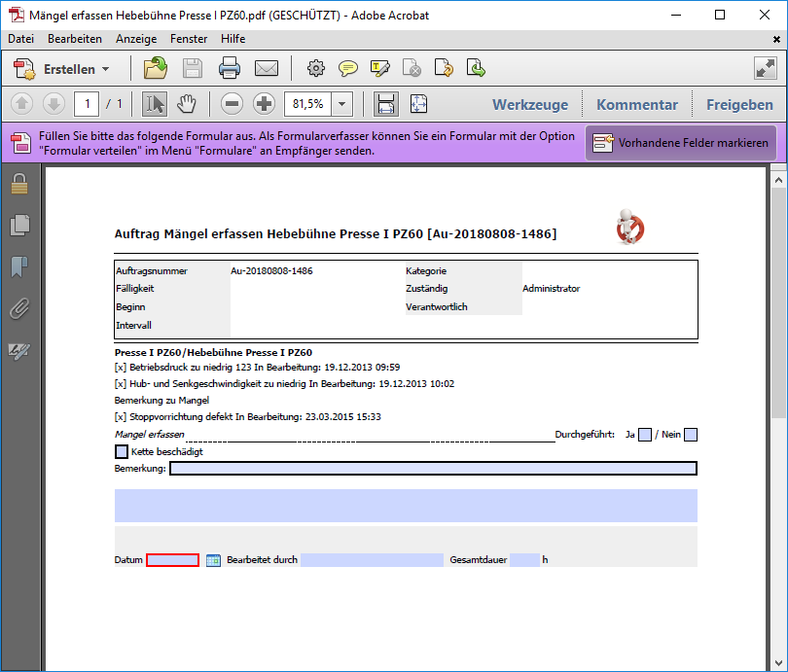The image size is (788, 672).
Task: Click Vorhandene Felder markieren button
Action: pyautogui.click(x=681, y=143)
